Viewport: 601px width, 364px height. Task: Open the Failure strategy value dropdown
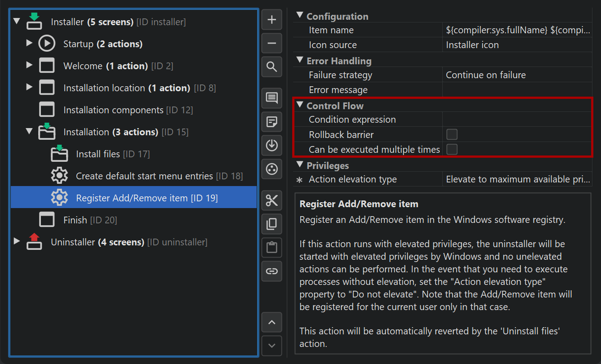click(x=517, y=75)
